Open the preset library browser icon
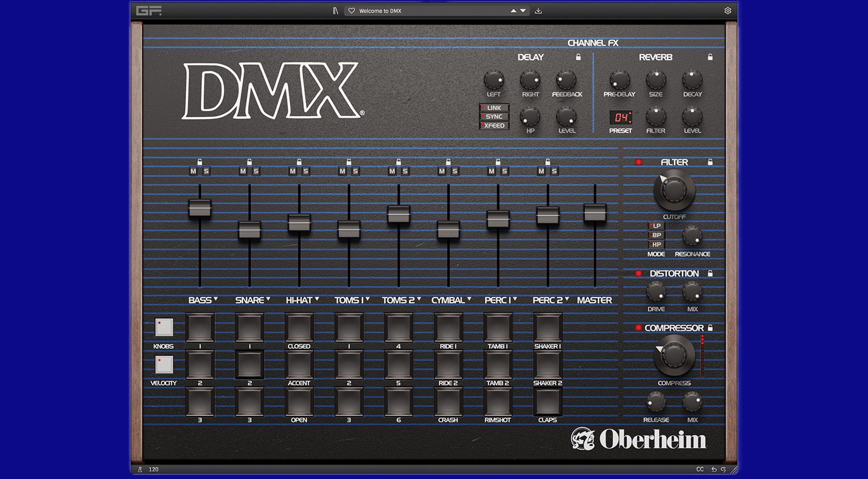868x479 pixels. click(334, 10)
